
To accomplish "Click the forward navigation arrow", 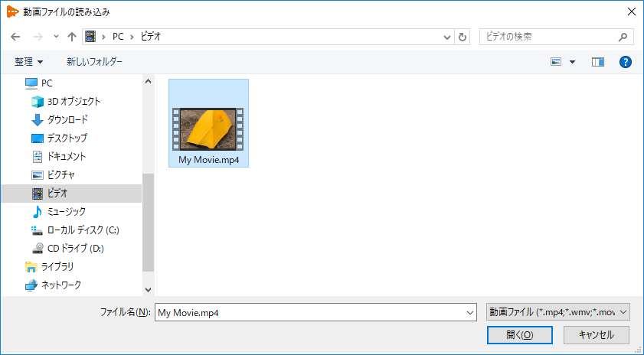I will click(x=38, y=37).
